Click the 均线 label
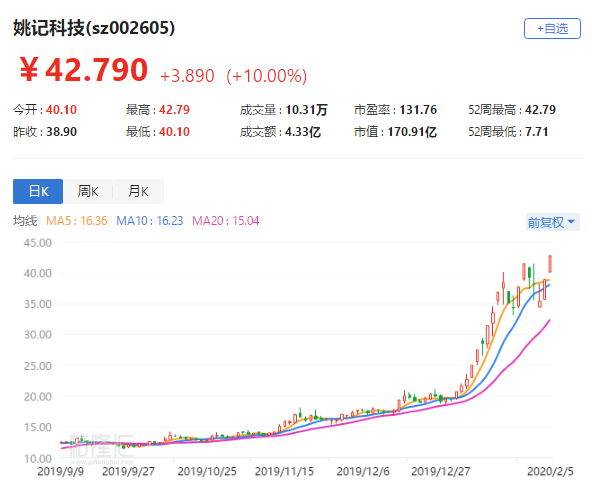 (25, 220)
